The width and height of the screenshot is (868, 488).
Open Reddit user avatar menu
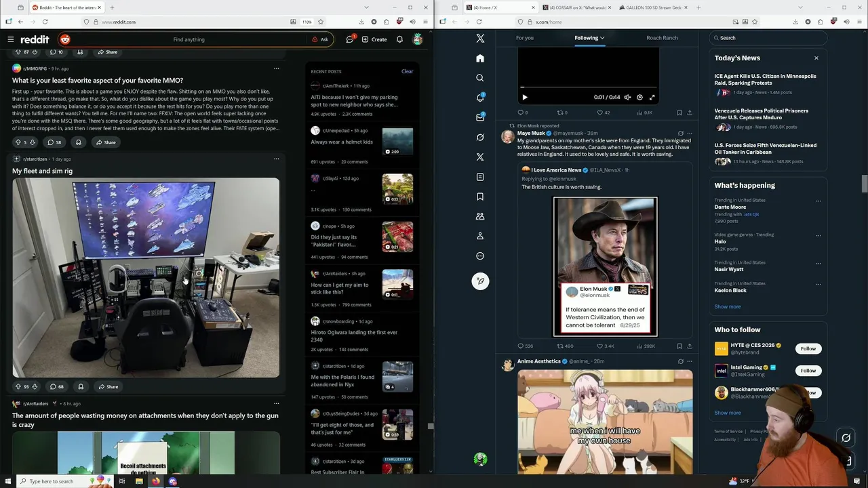pyautogui.click(x=418, y=39)
